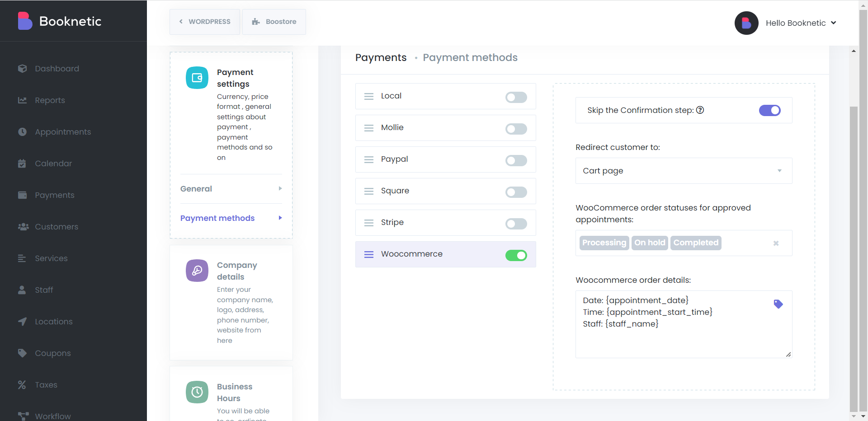Click the Local drag handle icon
Image resolution: width=868 pixels, height=421 pixels.
tap(369, 96)
